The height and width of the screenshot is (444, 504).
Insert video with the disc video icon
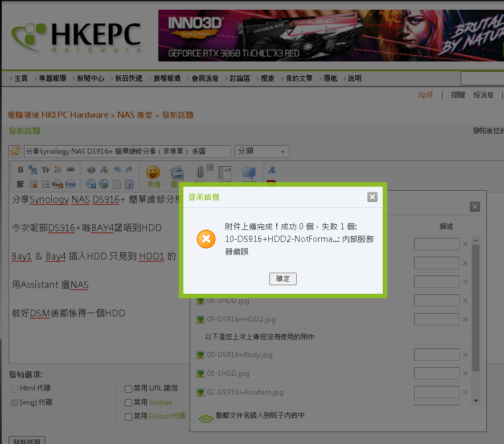pyautogui.click(x=104, y=184)
